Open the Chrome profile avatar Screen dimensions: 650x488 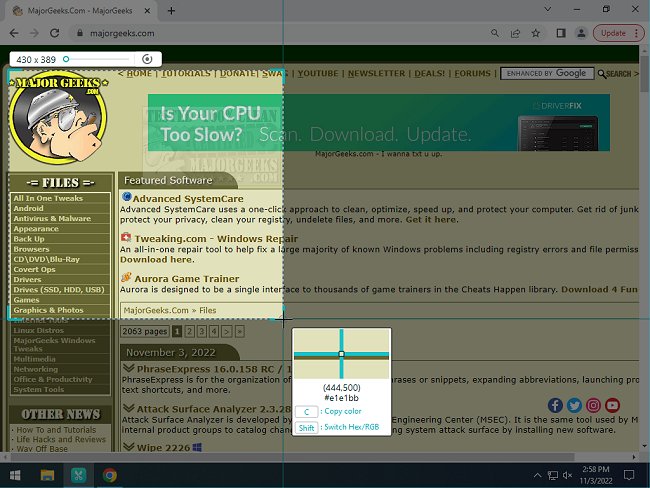coord(581,33)
